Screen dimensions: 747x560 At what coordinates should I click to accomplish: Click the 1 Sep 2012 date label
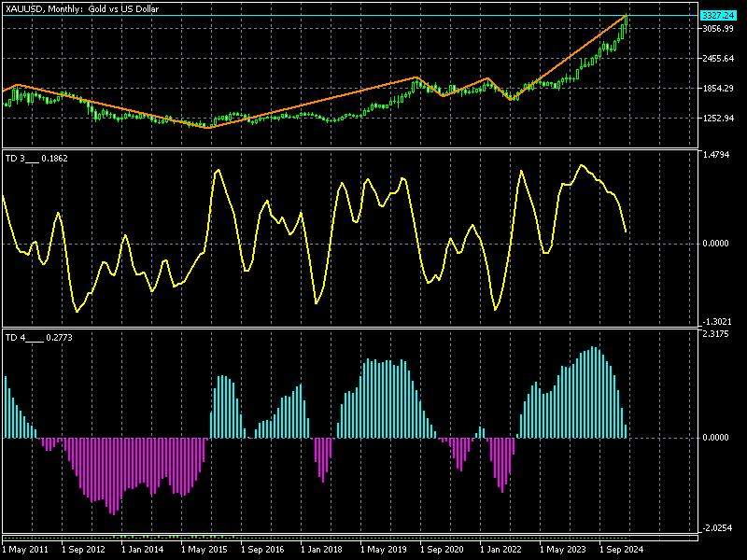(x=83, y=550)
